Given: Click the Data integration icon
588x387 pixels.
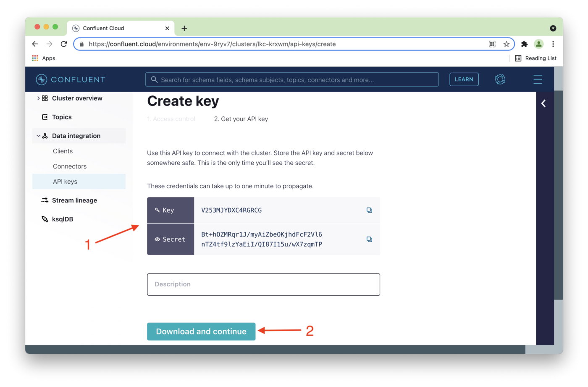Looking at the screenshot, I should coord(45,136).
